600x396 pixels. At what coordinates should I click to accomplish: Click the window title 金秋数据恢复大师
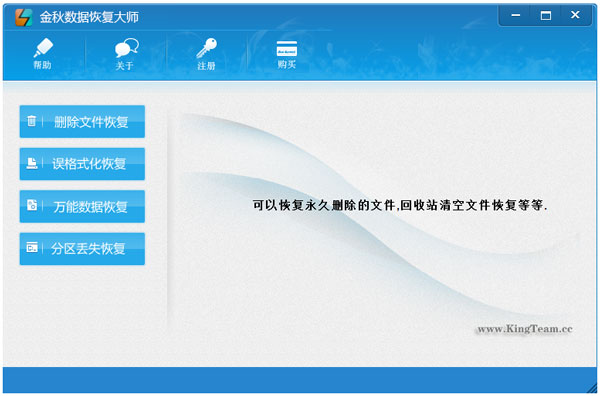89,17
